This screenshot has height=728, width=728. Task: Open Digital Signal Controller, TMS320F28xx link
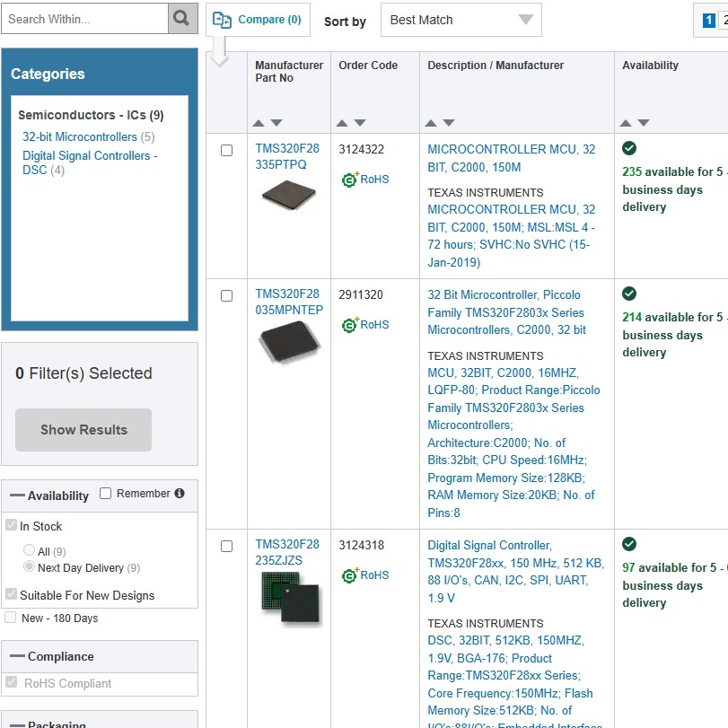(x=516, y=572)
